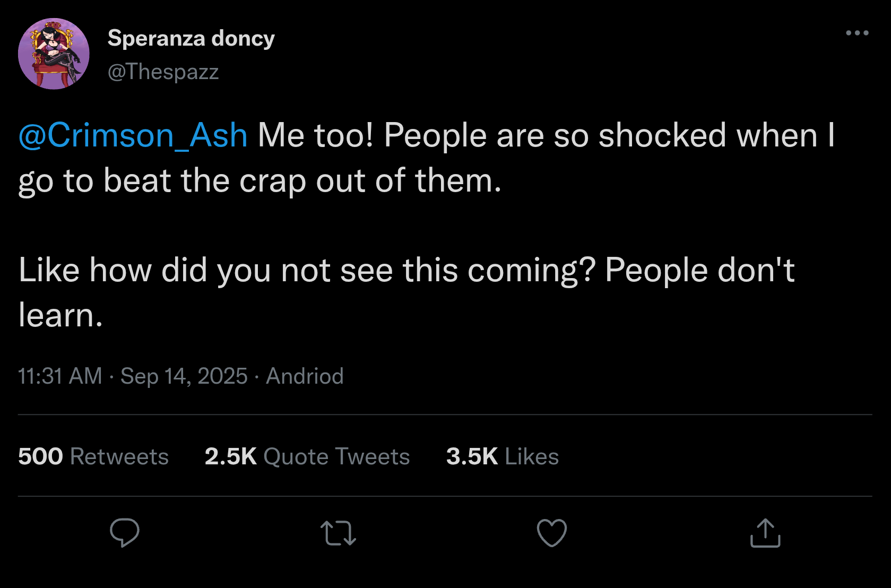Open the Speranza doncy display name
The image size is (891, 588).
(191, 38)
